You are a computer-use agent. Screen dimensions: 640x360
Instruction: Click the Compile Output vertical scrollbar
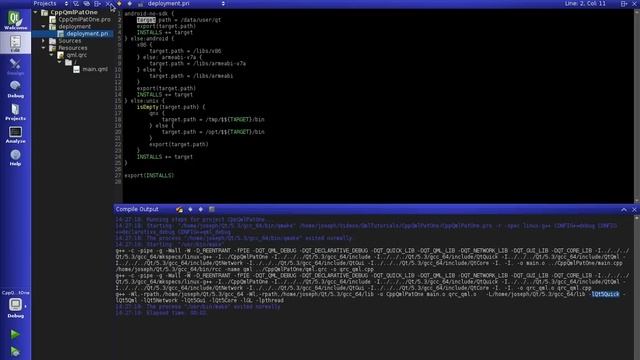(636, 287)
